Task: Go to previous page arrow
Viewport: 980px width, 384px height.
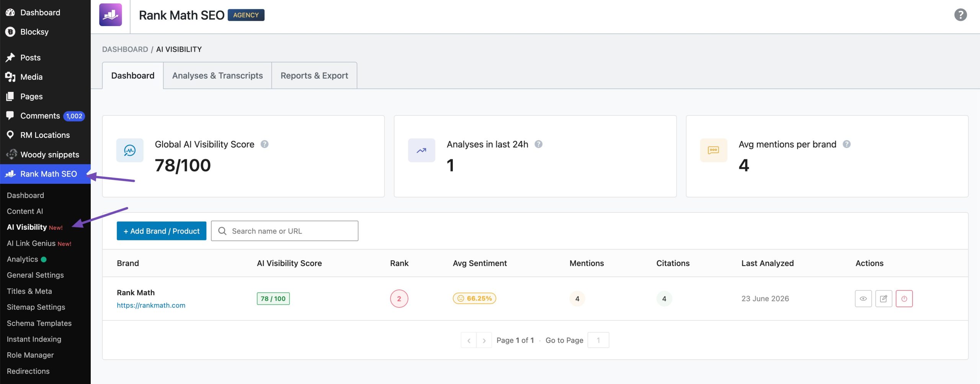Action: click(469, 340)
